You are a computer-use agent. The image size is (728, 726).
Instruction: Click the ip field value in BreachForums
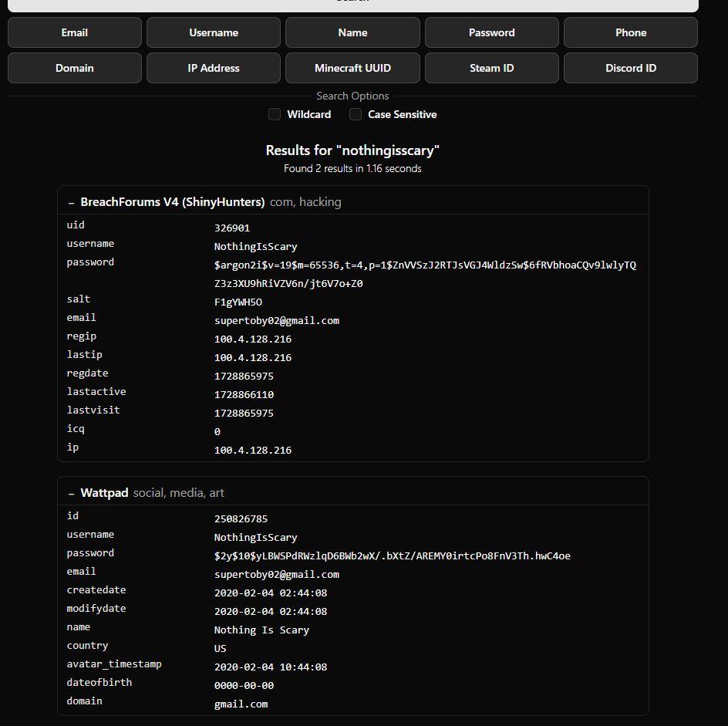(x=253, y=451)
